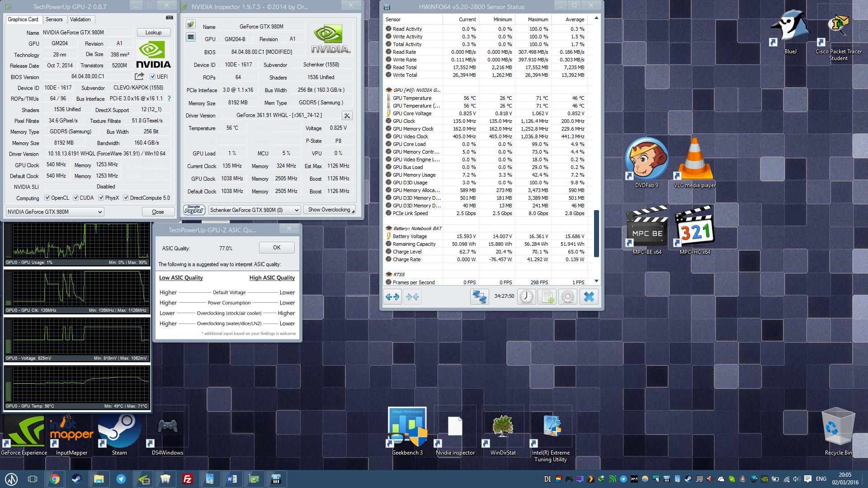Click the Task View taskbar button
The height and width of the screenshot is (488, 868).
(33, 479)
